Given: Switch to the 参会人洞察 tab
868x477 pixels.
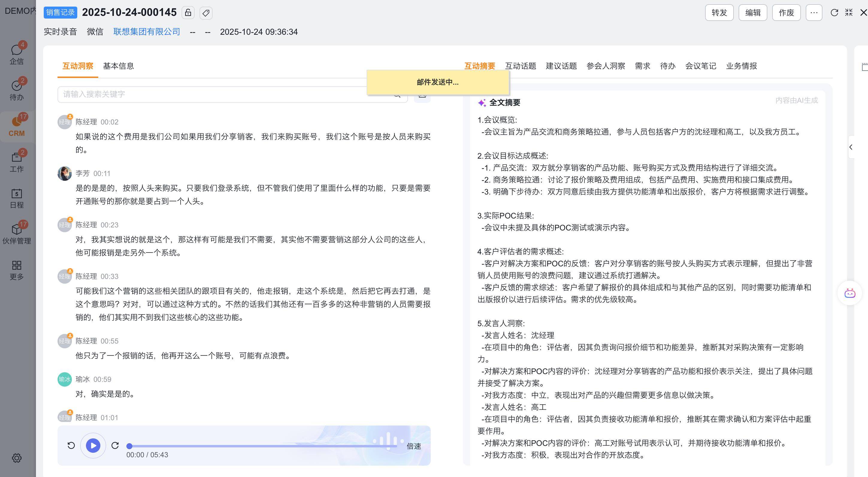Looking at the screenshot, I should point(606,66).
